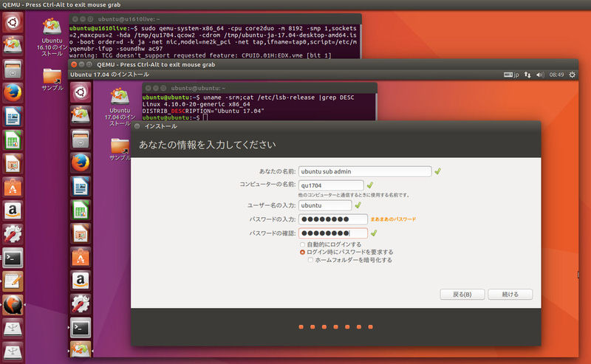
Task: Open the QEMU app icon in host launcher
Action: tap(13, 305)
